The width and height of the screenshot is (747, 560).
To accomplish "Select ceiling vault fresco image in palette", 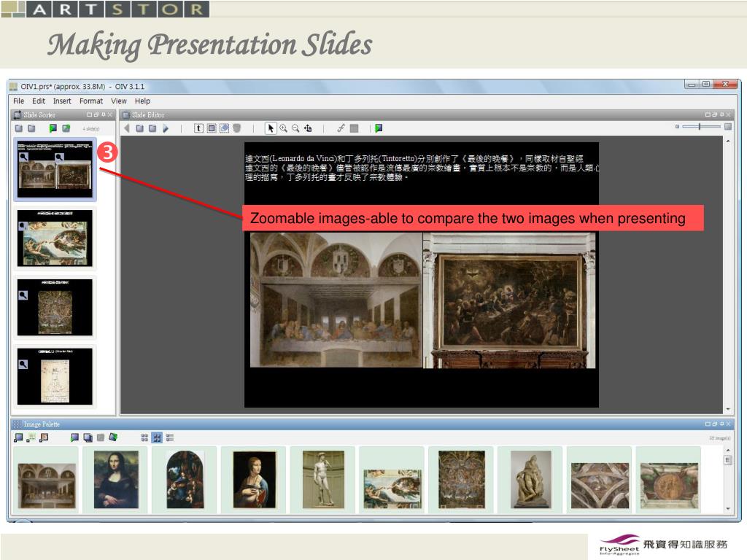I will pos(600,486).
